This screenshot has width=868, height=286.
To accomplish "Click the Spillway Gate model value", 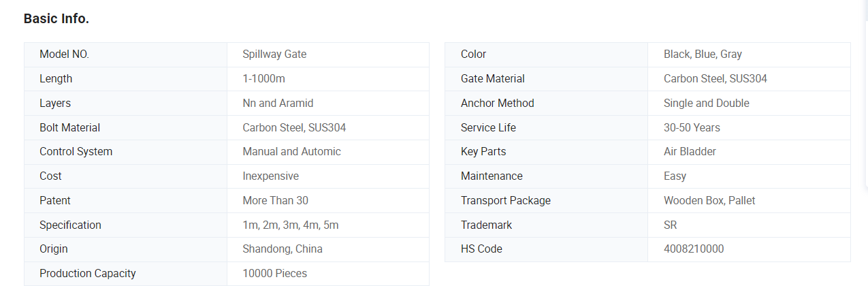I will (x=274, y=54).
